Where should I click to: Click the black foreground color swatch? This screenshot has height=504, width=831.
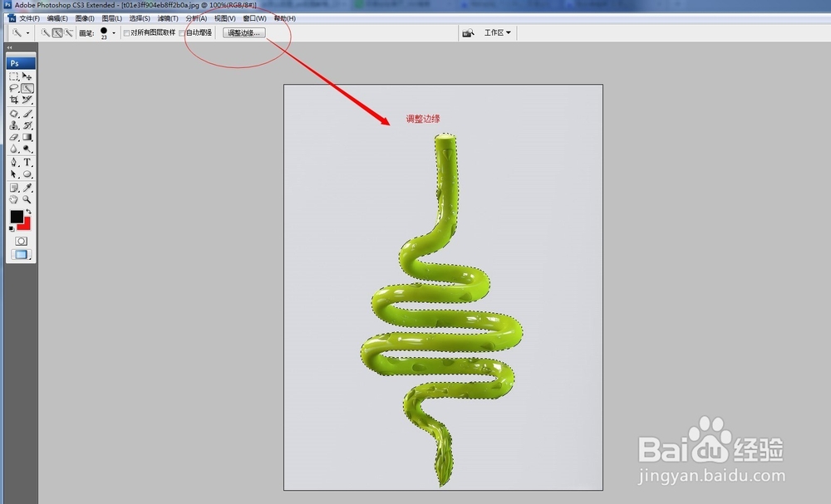[17, 217]
